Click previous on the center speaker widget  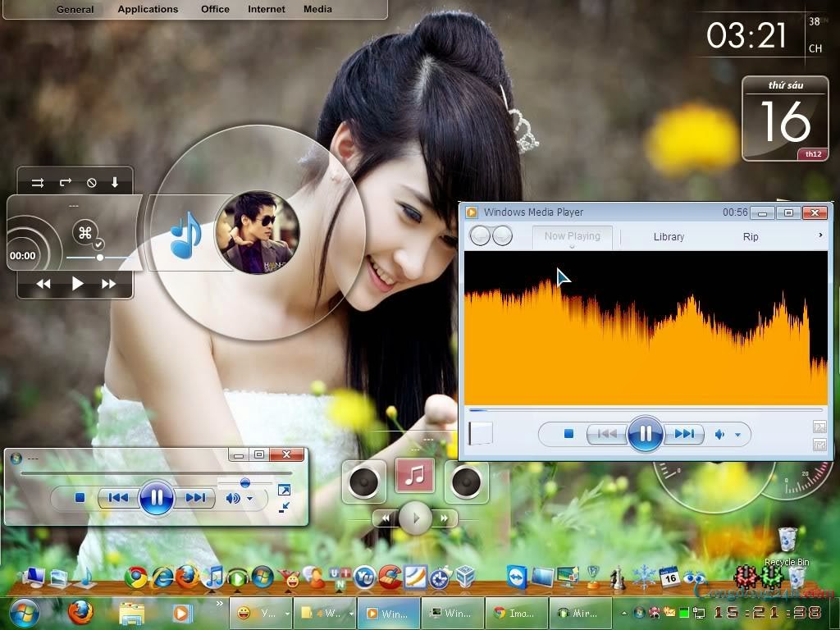tap(386, 518)
